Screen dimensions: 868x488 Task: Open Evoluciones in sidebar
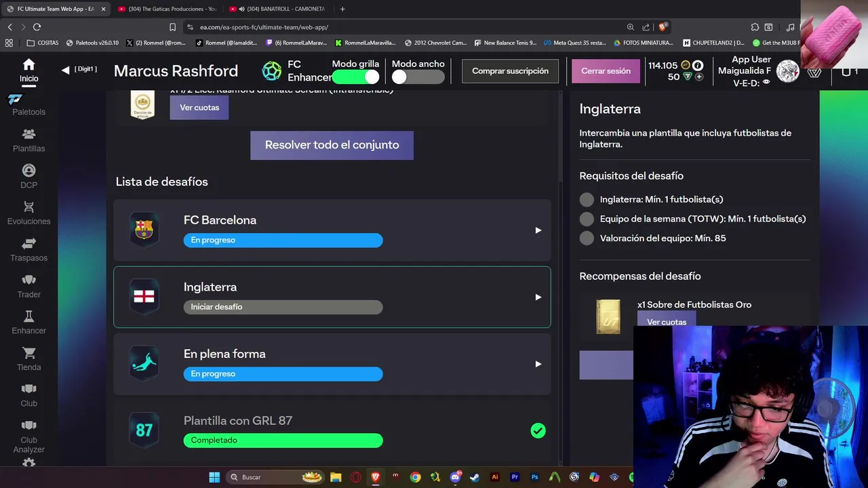coord(28,213)
